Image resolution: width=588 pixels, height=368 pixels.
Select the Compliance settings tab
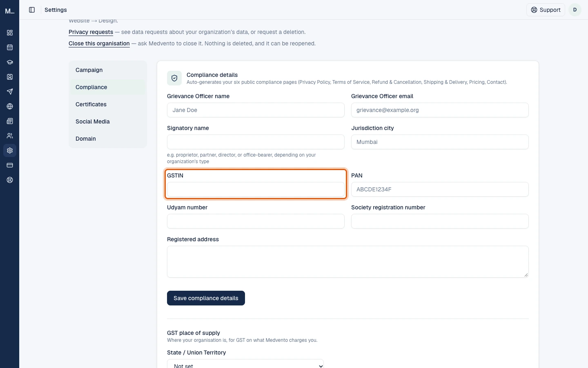pos(108,87)
